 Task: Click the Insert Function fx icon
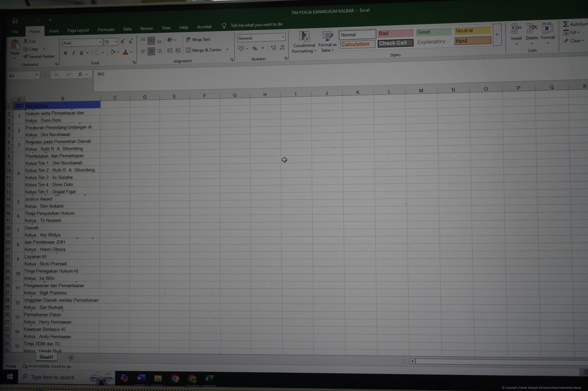click(x=80, y=74)
